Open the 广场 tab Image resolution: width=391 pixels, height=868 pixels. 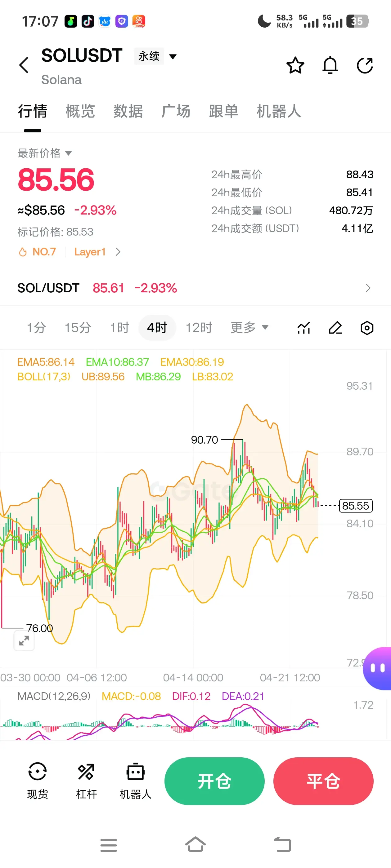coord(176,111)
